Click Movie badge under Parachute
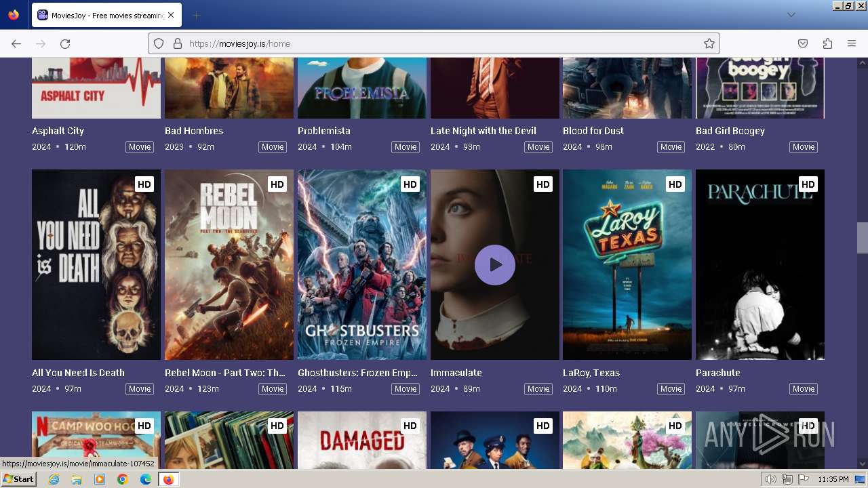 [x=804, y=389]
